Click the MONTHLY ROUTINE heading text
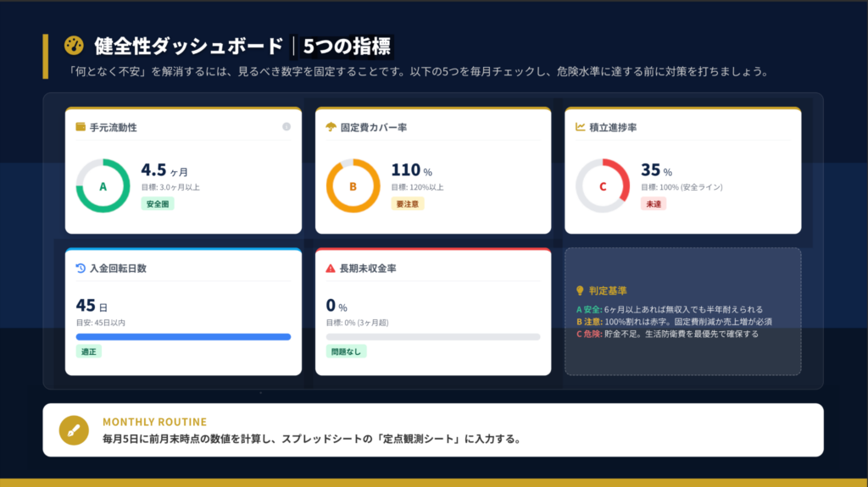The image size is (868, 487). tap(154, 422)
